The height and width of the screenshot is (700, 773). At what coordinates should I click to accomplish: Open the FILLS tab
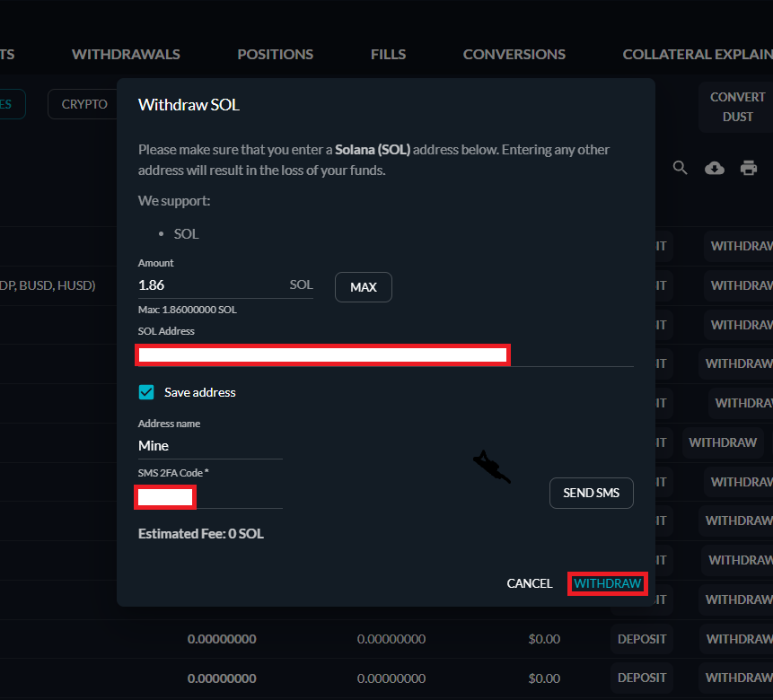pos(388,54)
